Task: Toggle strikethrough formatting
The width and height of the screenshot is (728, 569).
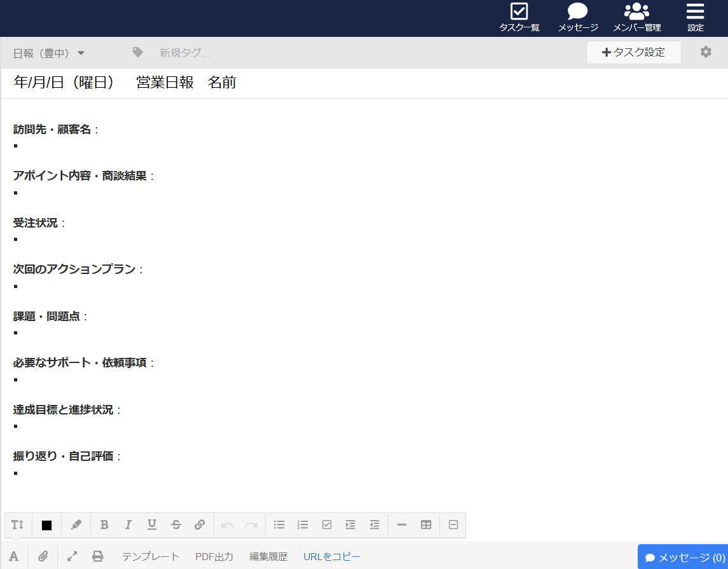Action: [175, 524]
